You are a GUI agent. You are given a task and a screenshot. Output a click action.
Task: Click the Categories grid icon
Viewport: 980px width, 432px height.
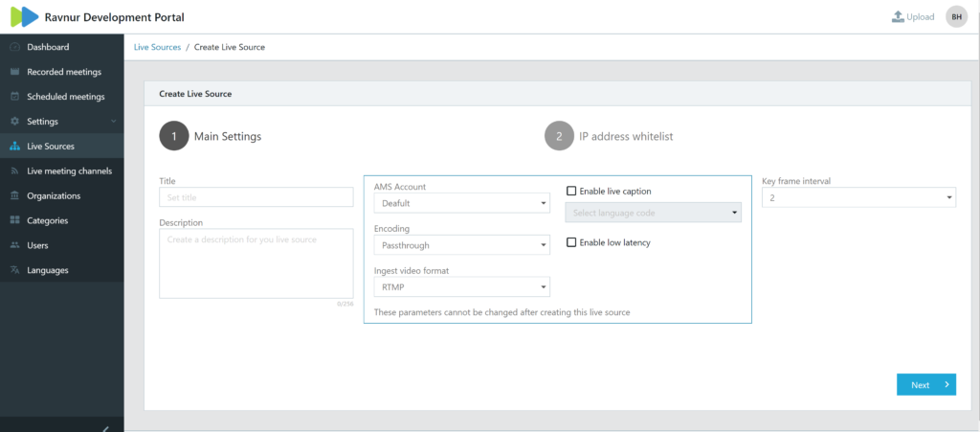[14, 221]
